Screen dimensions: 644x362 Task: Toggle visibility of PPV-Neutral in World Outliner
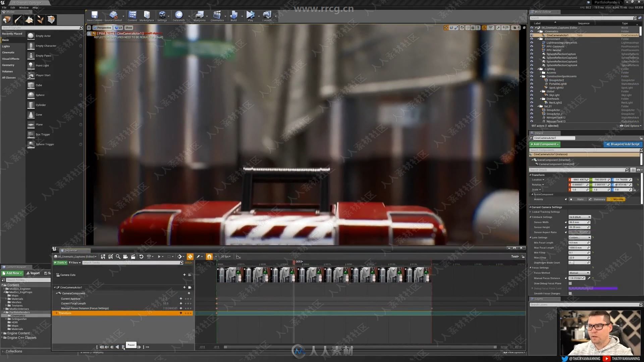pyautogui.click(x=532, y=50)
